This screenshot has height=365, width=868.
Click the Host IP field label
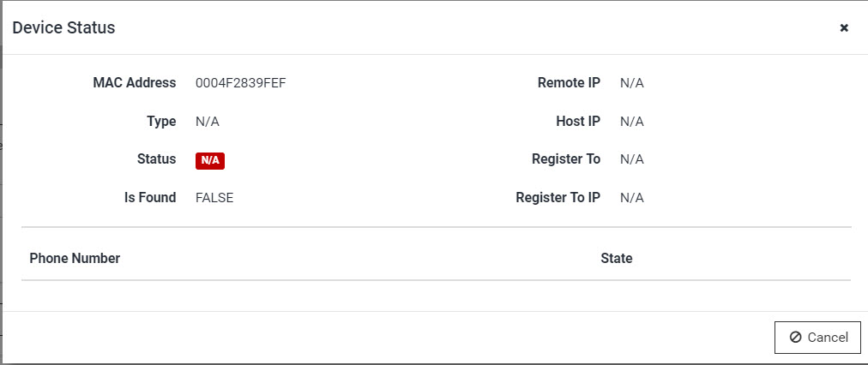(578, 121)
